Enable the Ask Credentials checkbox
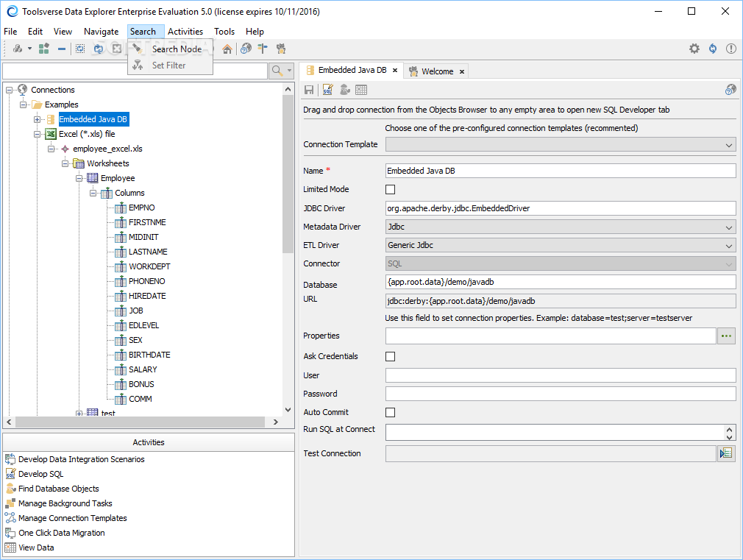 (390, 356)
